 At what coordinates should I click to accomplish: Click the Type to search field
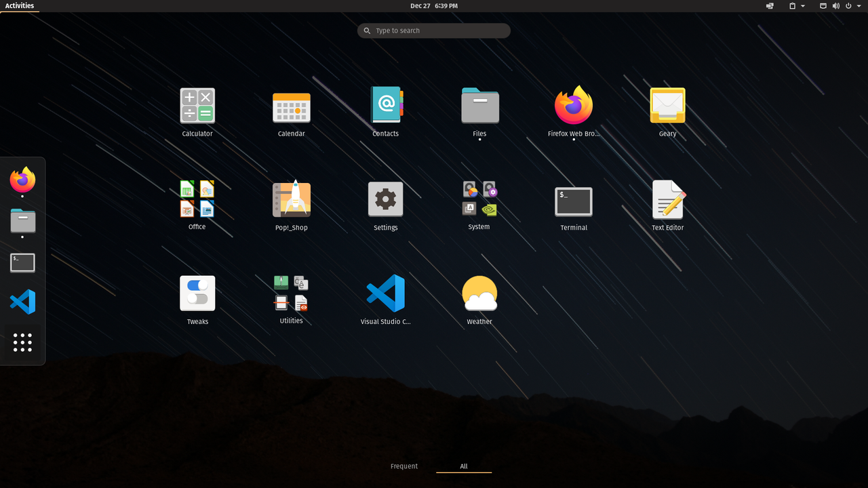[434, 30]
